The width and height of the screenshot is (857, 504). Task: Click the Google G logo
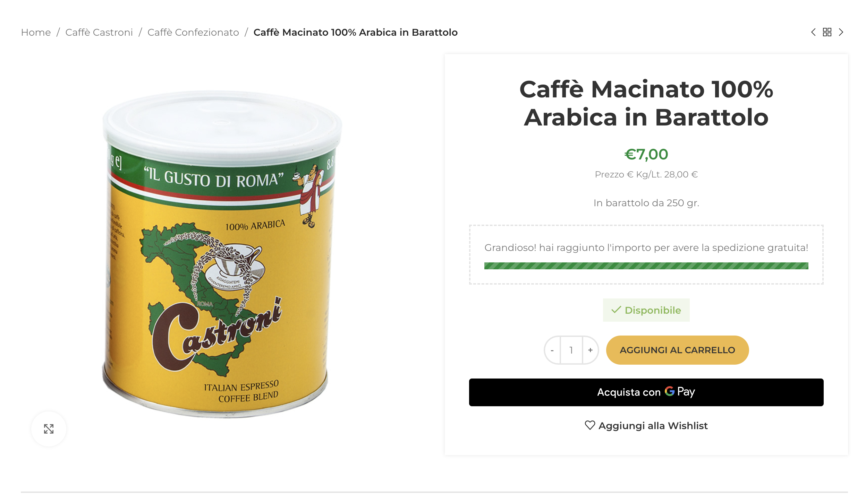(670, 391)
